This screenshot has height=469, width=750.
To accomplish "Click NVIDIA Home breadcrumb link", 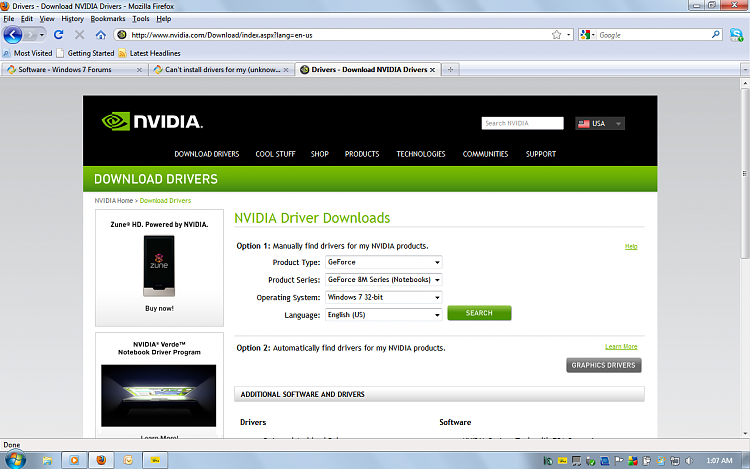I will click(113, 201).
